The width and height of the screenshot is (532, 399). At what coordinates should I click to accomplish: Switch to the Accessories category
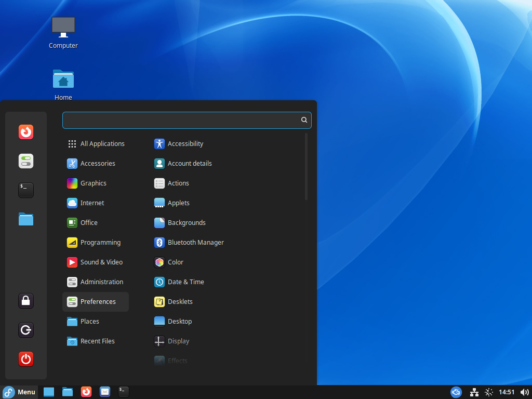click(97, 163)
